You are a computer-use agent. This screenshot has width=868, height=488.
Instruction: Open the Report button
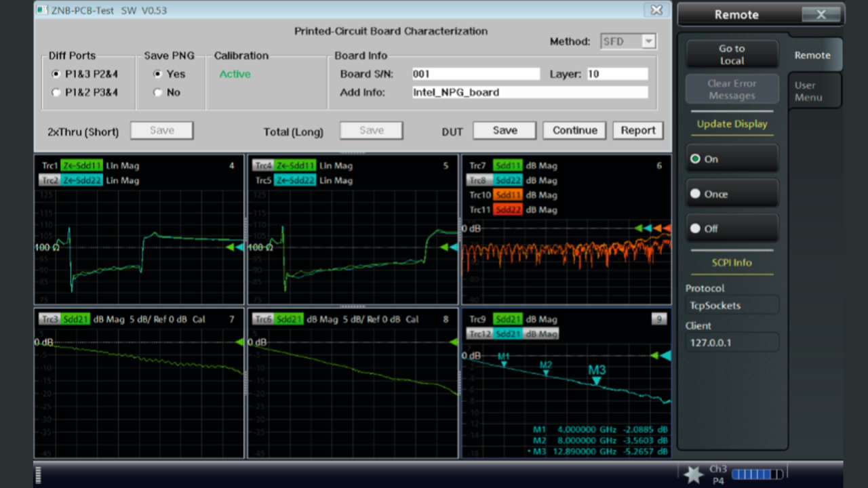637,130
